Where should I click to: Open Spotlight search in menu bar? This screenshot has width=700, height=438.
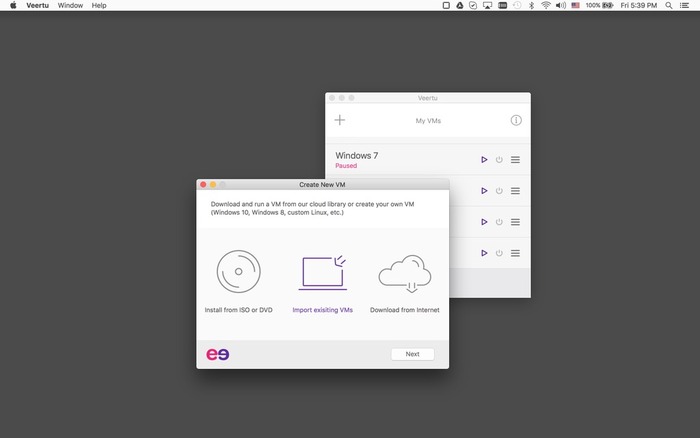point(668,5)
